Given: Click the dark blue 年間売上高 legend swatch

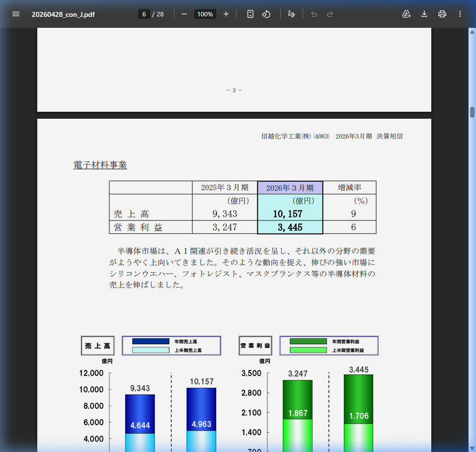Looking at the screenshot, I should [x=151, y=341].
